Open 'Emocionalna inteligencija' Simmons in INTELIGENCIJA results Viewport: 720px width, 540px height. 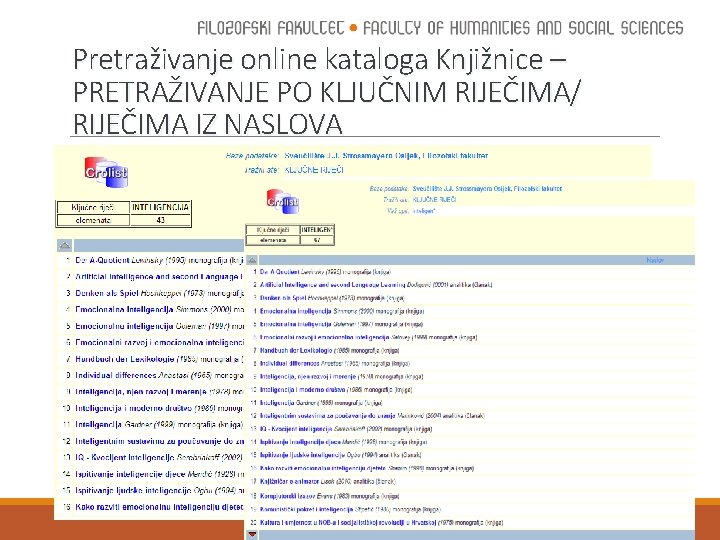tap(124, 310)
